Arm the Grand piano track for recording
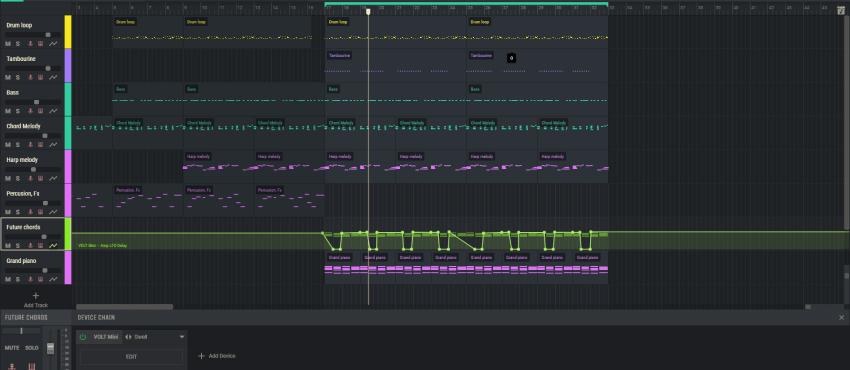 (x=30, y=280)
